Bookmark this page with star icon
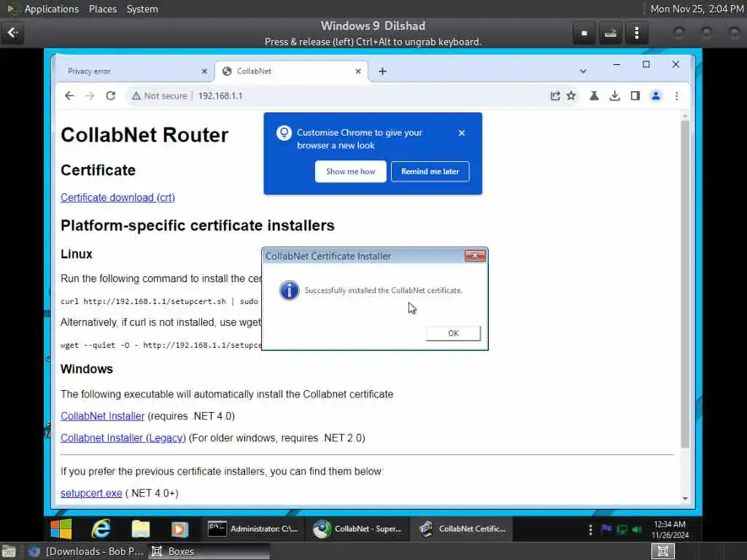747x560 pixels. (x=571, y=96)
